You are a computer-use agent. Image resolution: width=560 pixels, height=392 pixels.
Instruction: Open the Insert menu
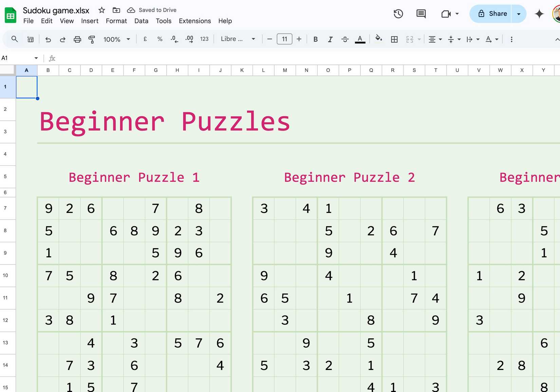[90, 21]
